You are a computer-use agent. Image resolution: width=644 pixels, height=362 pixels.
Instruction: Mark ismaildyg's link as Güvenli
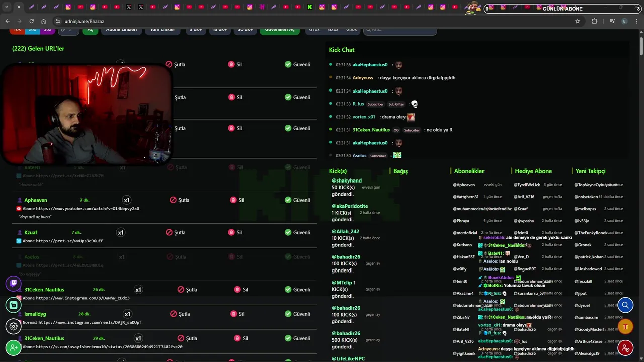point(297,314)
